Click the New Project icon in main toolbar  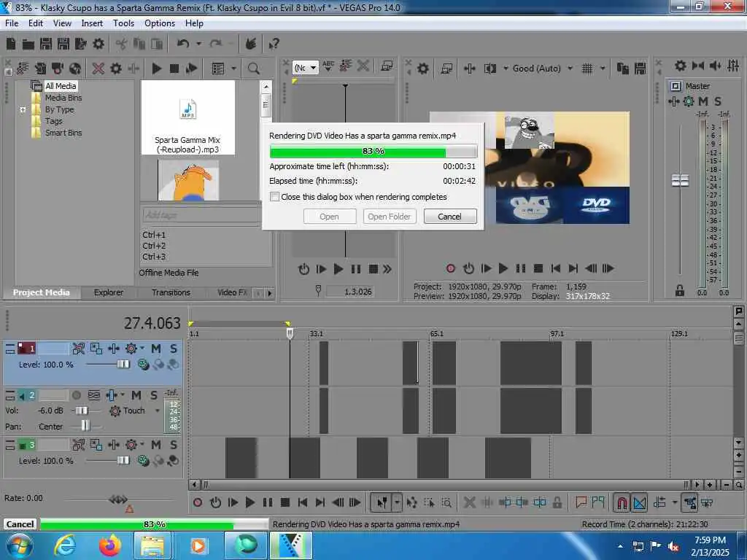11,44
